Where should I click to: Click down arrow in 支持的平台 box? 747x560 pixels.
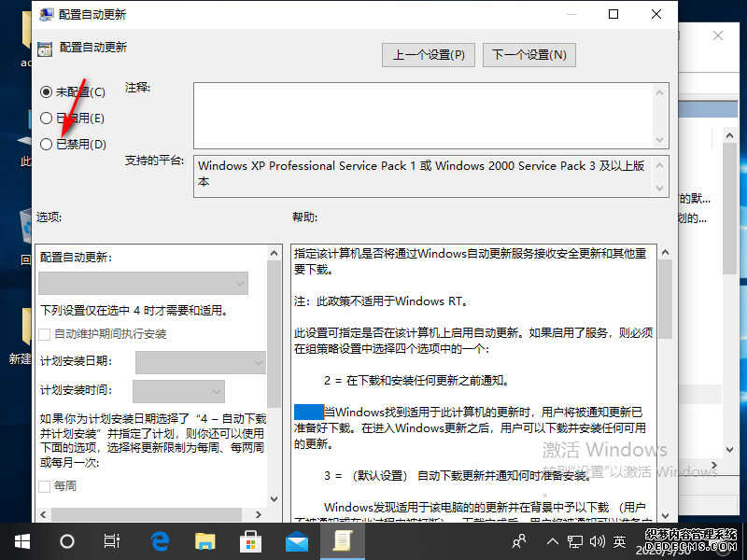click(x=660, y=189)
